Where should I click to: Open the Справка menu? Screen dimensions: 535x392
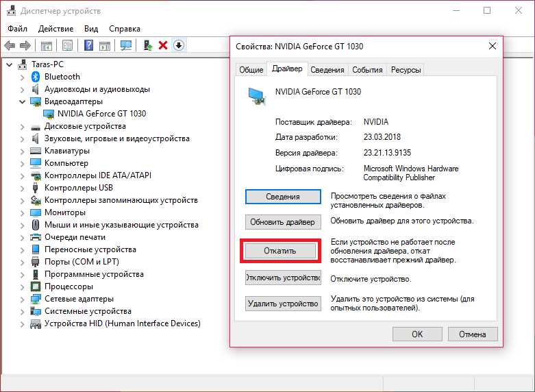point(125,29)
